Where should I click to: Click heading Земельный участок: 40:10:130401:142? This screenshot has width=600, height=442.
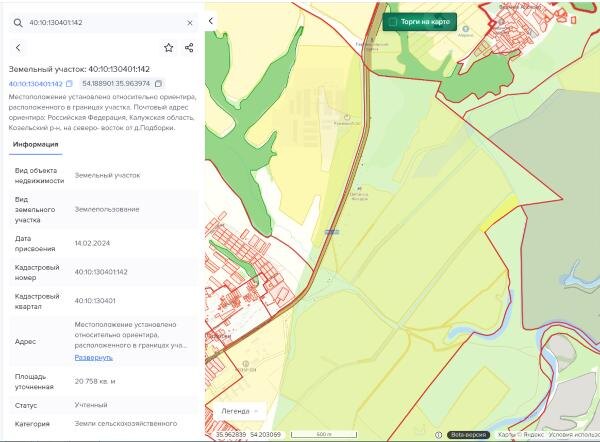click(x=79, y=69)
